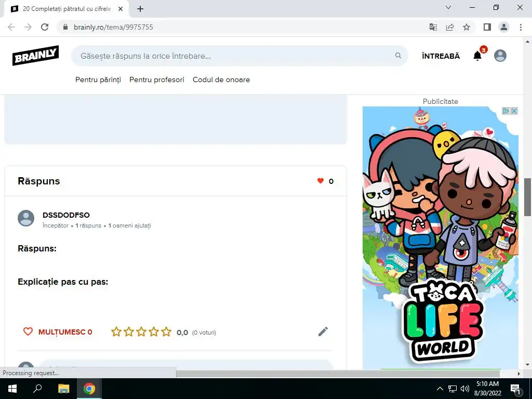
Task: Open the volume tray icon
Action: [464, 389]
